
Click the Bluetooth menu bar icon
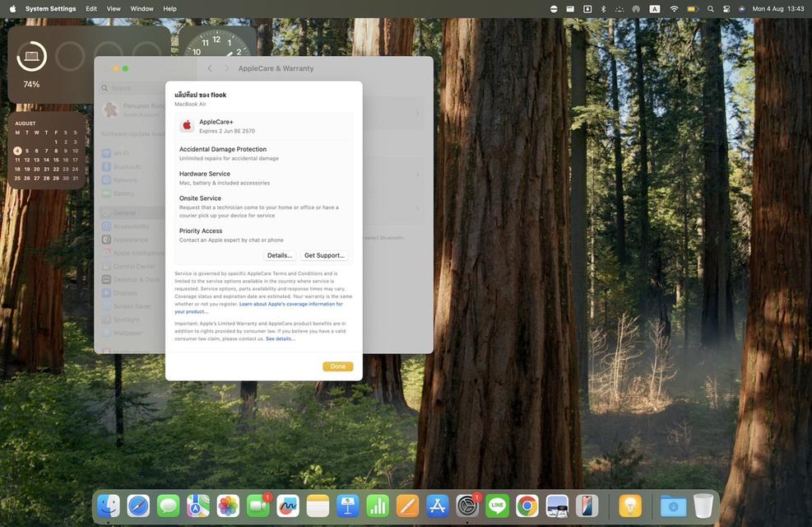point(603,9)
